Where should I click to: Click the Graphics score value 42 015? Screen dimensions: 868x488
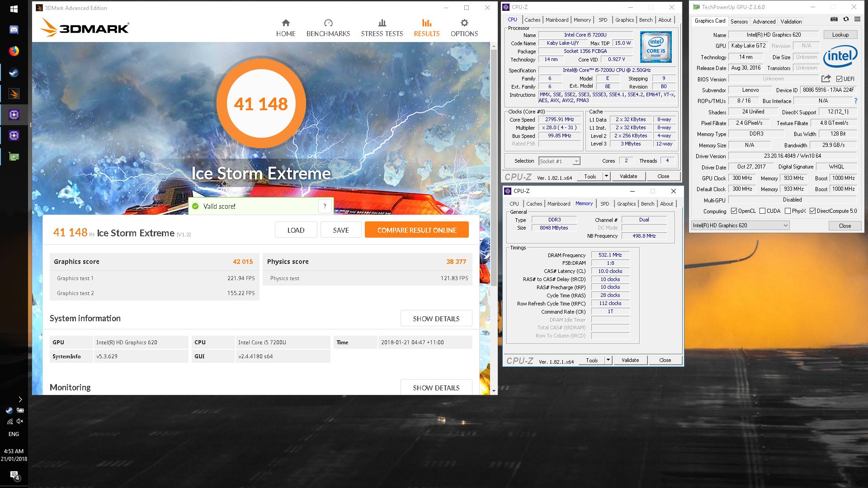[x=243, y=262]
